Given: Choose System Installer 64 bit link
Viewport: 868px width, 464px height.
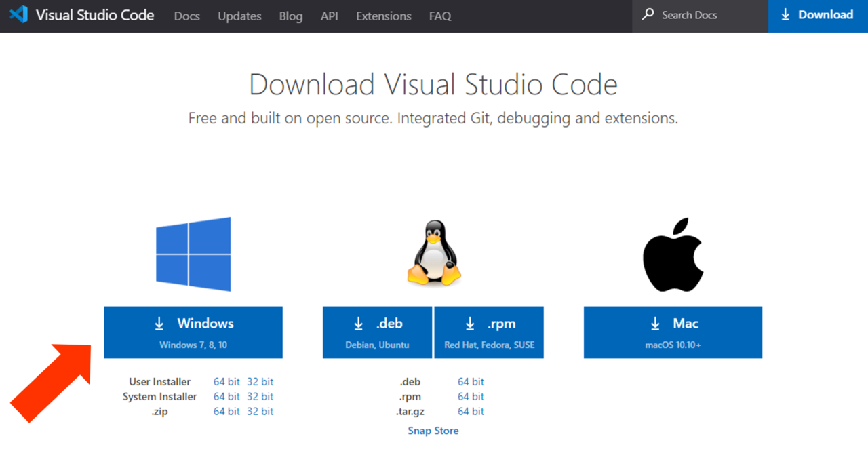Looking at the screenshot, I should [x=226, y=397].
